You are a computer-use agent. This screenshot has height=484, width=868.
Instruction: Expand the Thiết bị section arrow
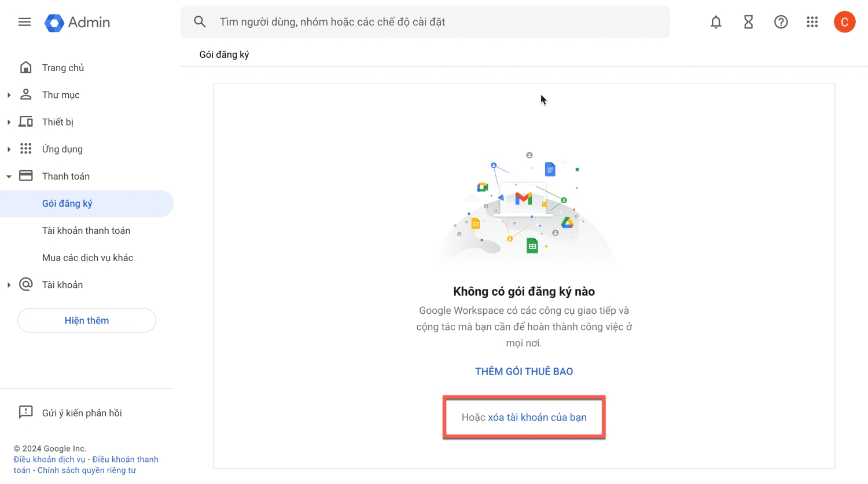pos(9,122)
